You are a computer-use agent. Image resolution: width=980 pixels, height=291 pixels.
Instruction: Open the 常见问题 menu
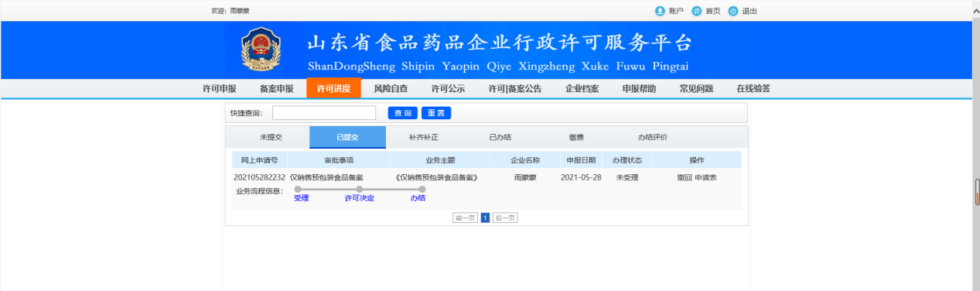point(696,89)
